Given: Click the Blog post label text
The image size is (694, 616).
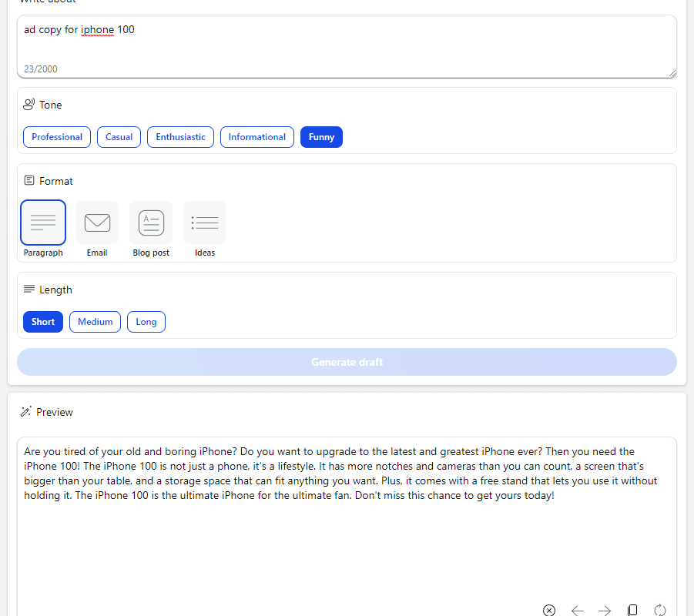Looking at the screenshot, I should click(151, 253).
